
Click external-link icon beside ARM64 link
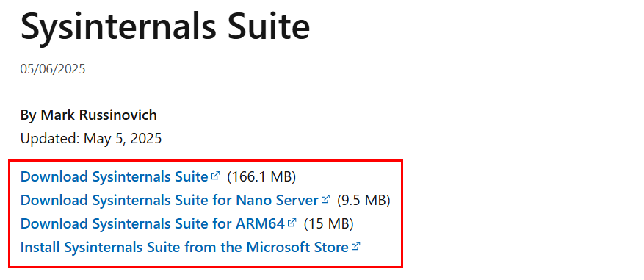(292, 223)
